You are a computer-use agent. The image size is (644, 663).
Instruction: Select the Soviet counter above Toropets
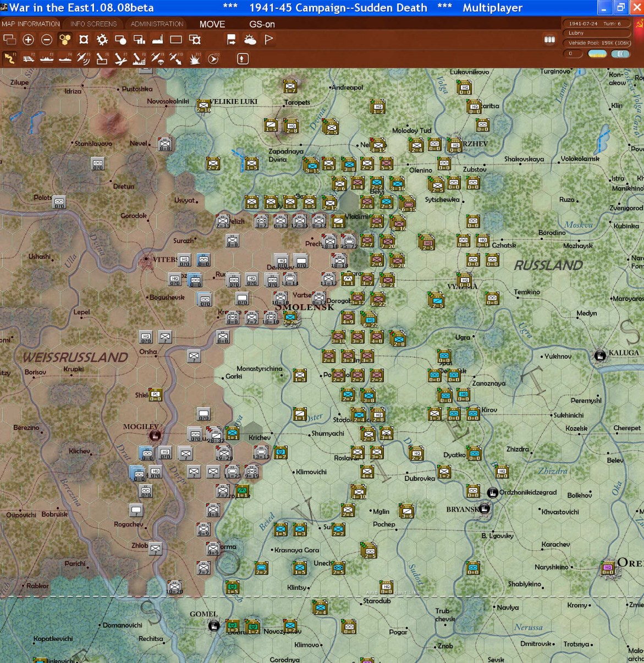click(x=290, y=86)
